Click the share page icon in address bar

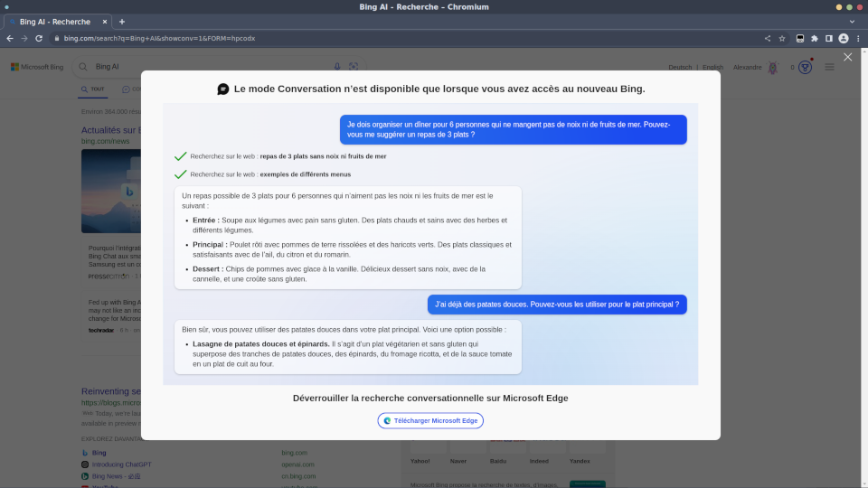pos(768,38)
